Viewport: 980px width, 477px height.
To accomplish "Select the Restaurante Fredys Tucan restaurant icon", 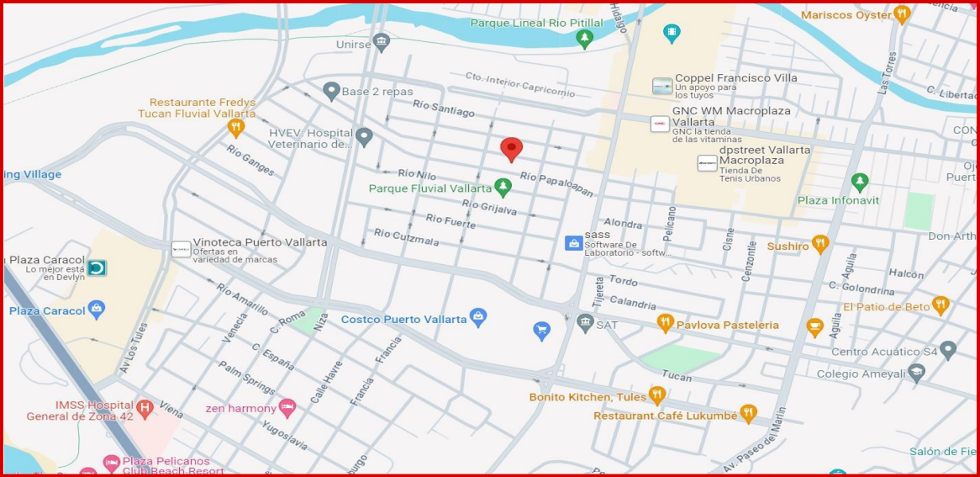I will click(x=235, y=129).
